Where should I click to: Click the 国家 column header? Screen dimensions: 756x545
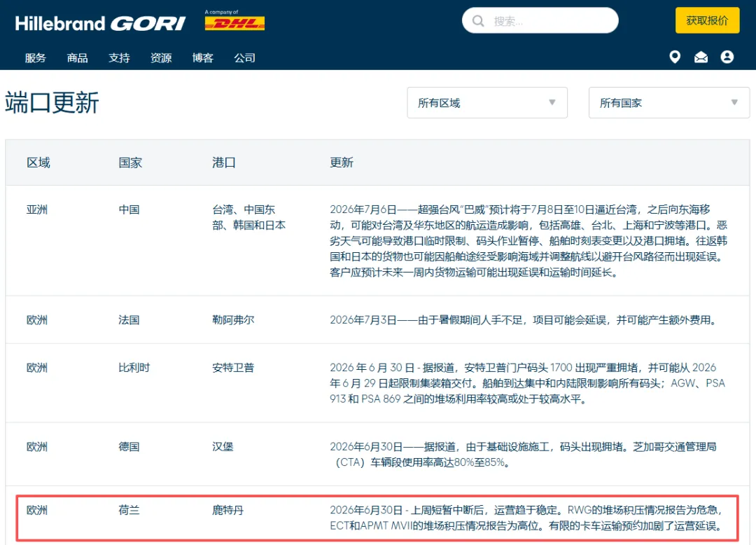tap(130, 163)
